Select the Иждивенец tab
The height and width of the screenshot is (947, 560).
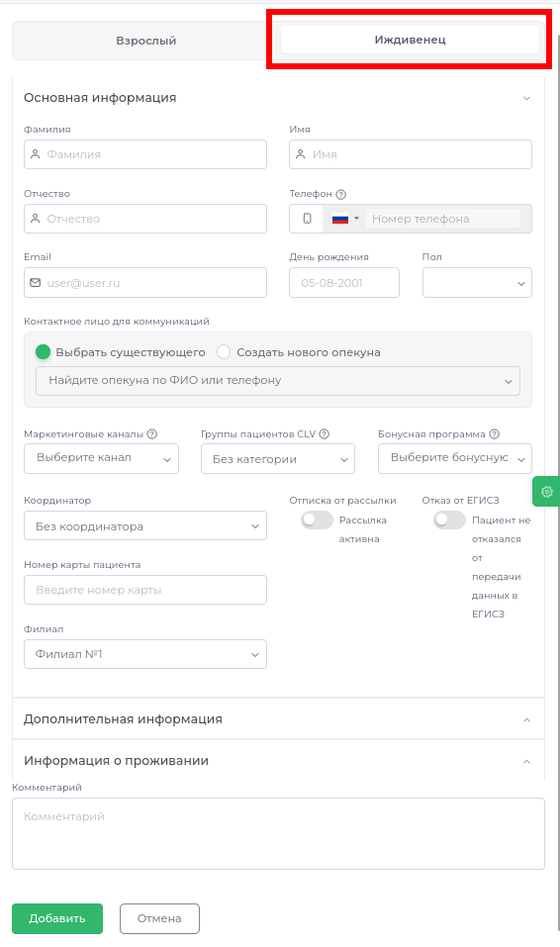tap(411, 40)
